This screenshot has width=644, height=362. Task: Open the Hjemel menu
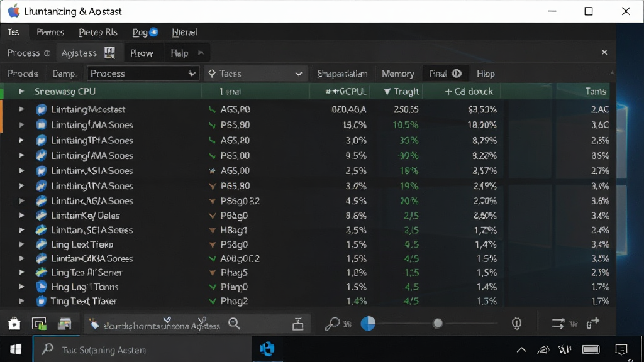point(184,32)
